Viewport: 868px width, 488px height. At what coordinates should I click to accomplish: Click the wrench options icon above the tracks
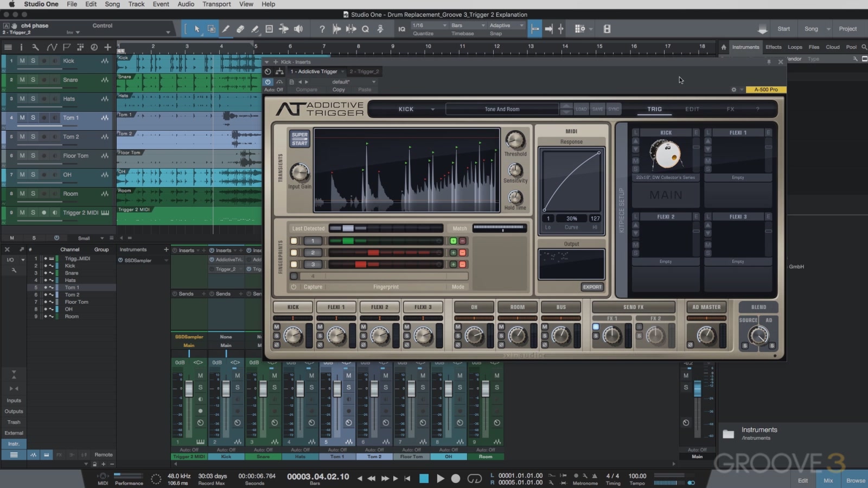pos(35,47)
